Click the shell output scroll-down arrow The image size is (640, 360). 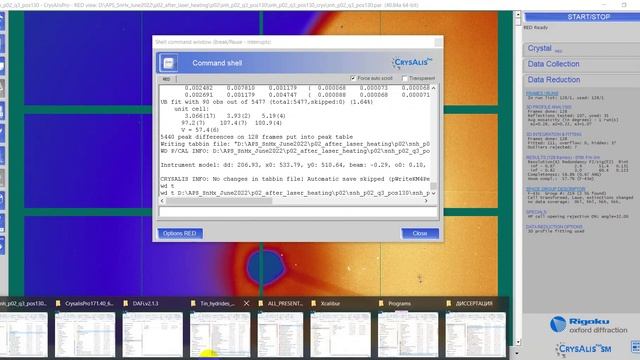(x=433, y=193)
